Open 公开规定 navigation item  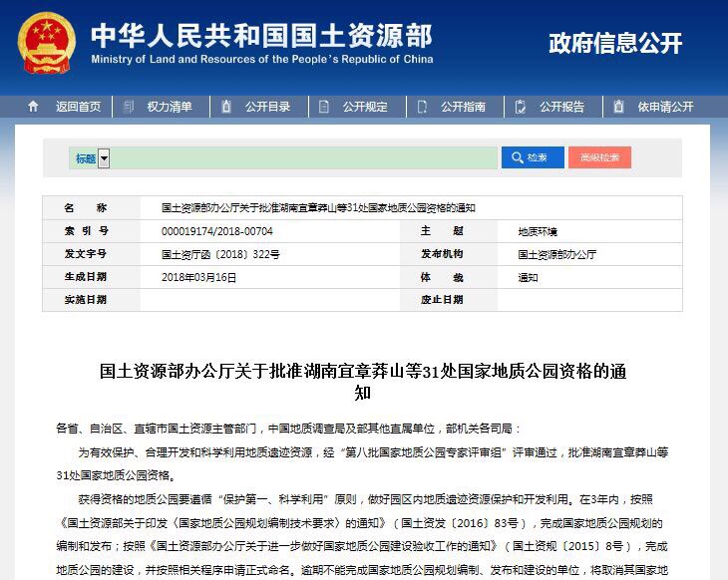pyautogui.click(x=365, y=107)
